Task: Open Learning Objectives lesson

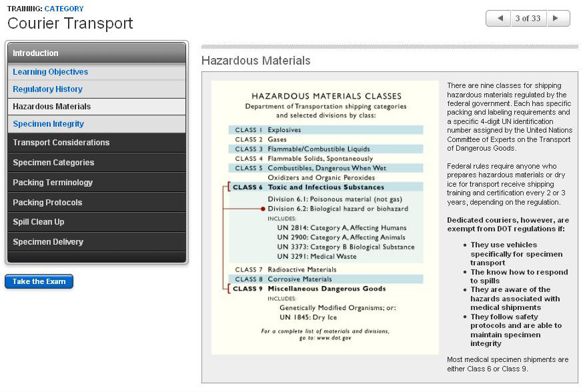Action: (x=51, y=72)
